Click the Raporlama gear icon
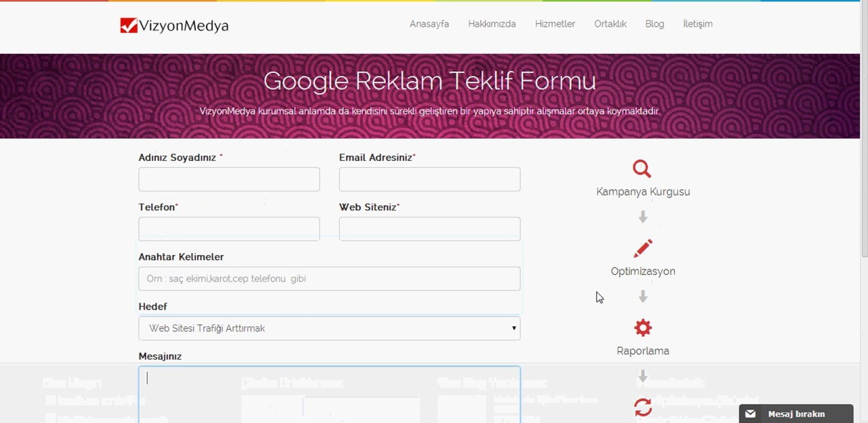 (x=643, y=327)
